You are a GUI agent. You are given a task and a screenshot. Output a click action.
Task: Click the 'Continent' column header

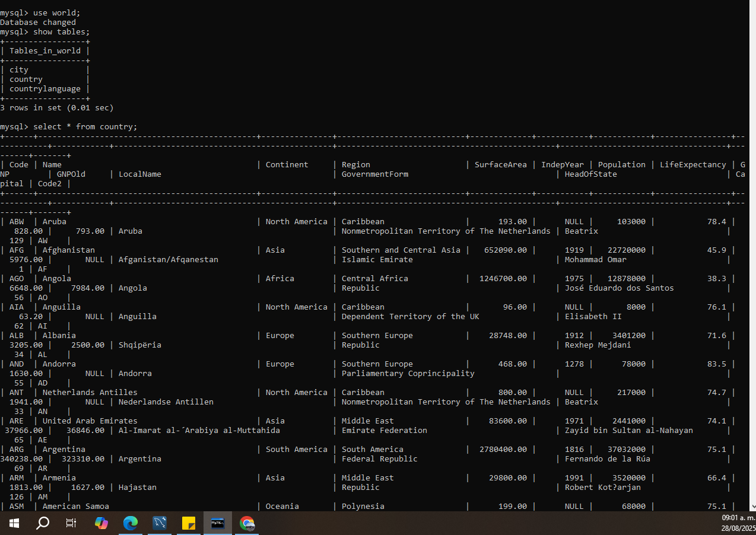[x=287, y=165]
